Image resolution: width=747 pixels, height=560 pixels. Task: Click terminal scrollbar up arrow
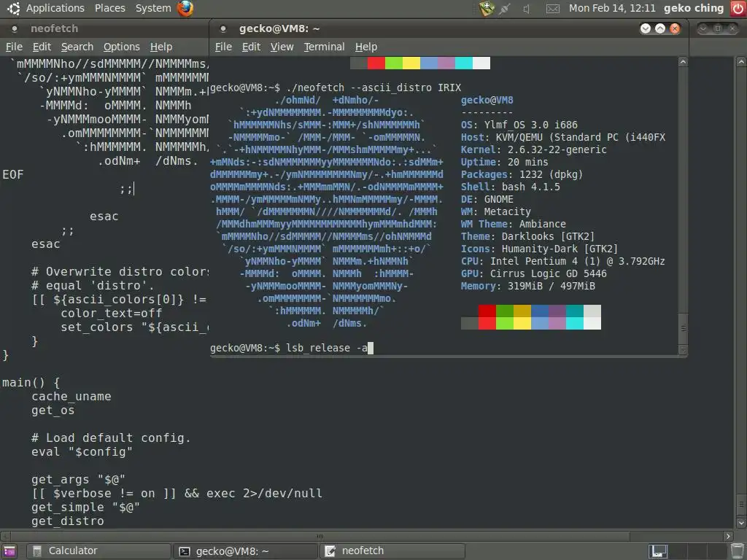tap(683, 62)
